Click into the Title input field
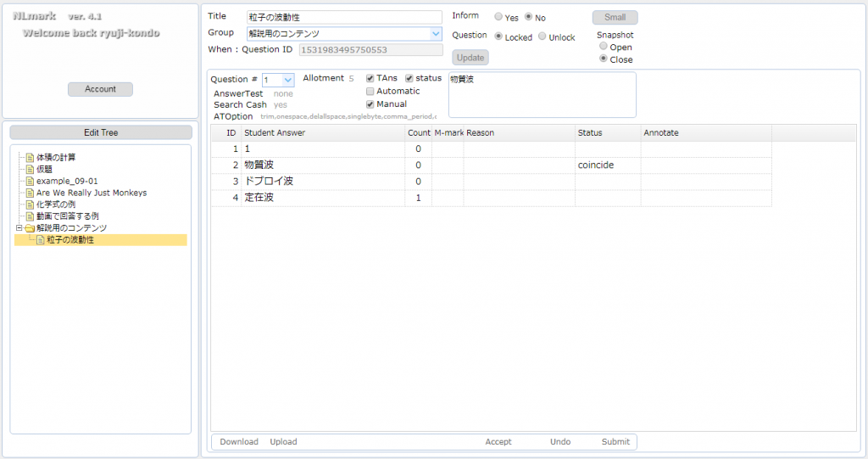This screenshot has height=459, width=868. click(344, 17)
